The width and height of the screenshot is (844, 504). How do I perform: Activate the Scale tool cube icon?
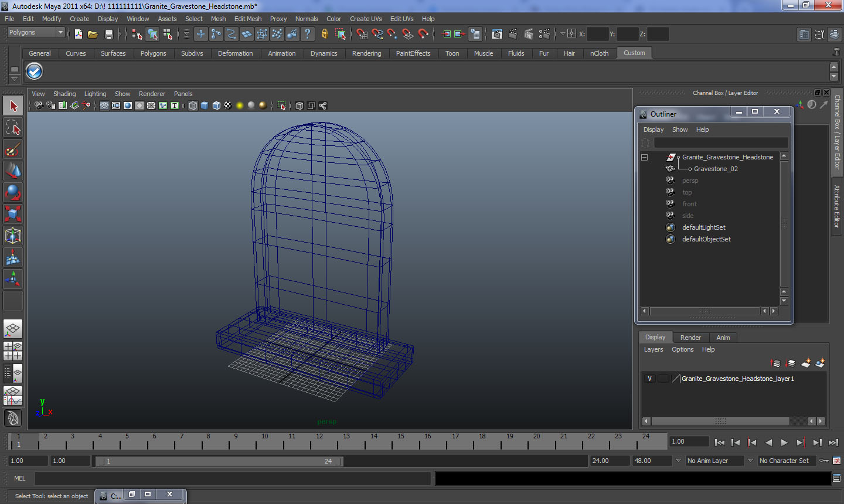pos(13,214)
